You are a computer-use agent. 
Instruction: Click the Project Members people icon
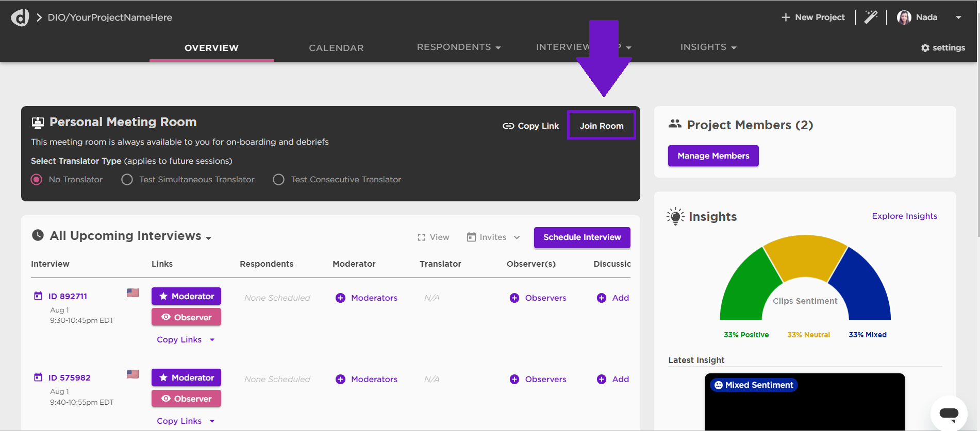pyautogui.click(x=675, y=124)
